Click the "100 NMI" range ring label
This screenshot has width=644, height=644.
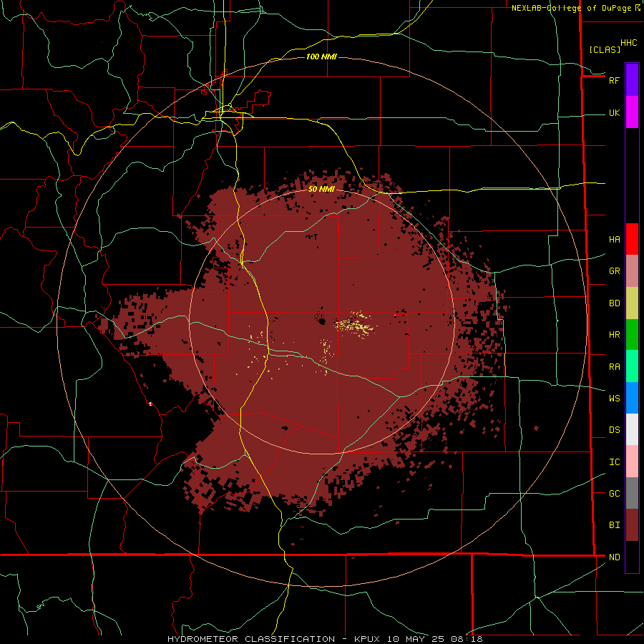coord(321,57)
